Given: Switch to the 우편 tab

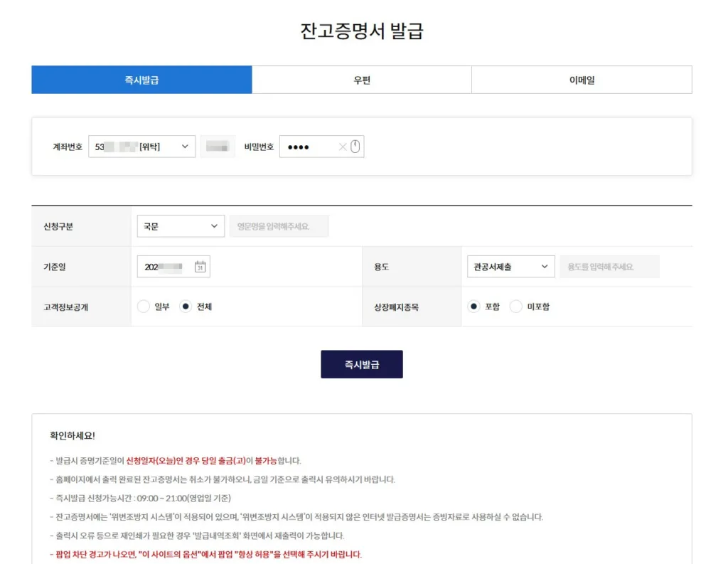Looking at the screenshot, I should coord(362,80).
